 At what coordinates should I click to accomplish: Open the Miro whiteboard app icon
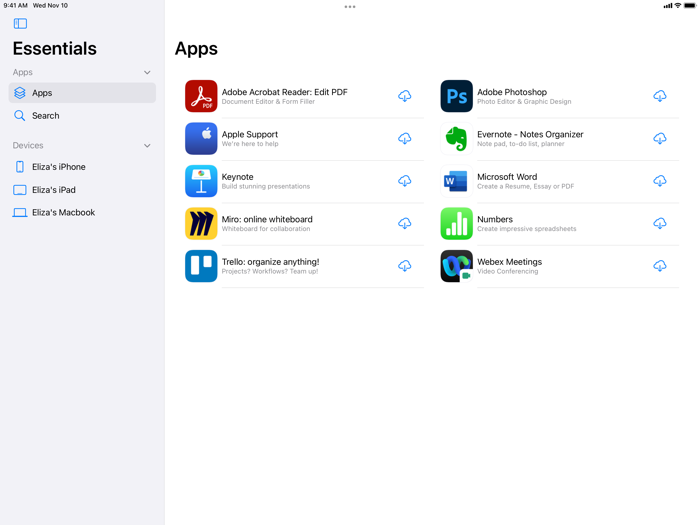[x=201, y=223]
